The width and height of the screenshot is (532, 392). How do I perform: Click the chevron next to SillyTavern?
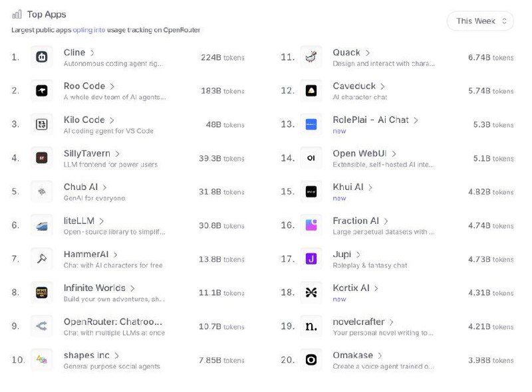pyautogui.click(x=117, y=153)
